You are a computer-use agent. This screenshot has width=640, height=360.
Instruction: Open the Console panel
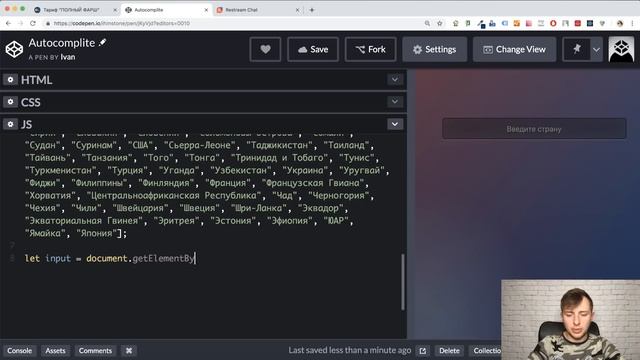[20, 351]
